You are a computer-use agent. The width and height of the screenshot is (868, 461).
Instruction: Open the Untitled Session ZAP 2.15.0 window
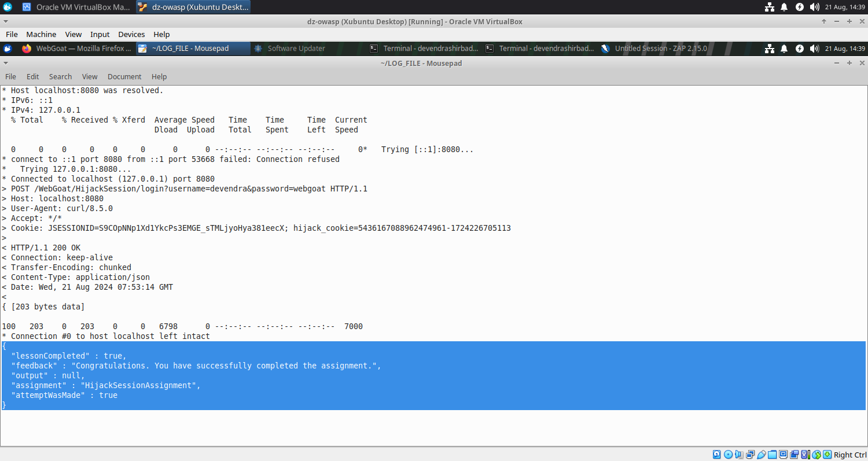click(656, 49)
